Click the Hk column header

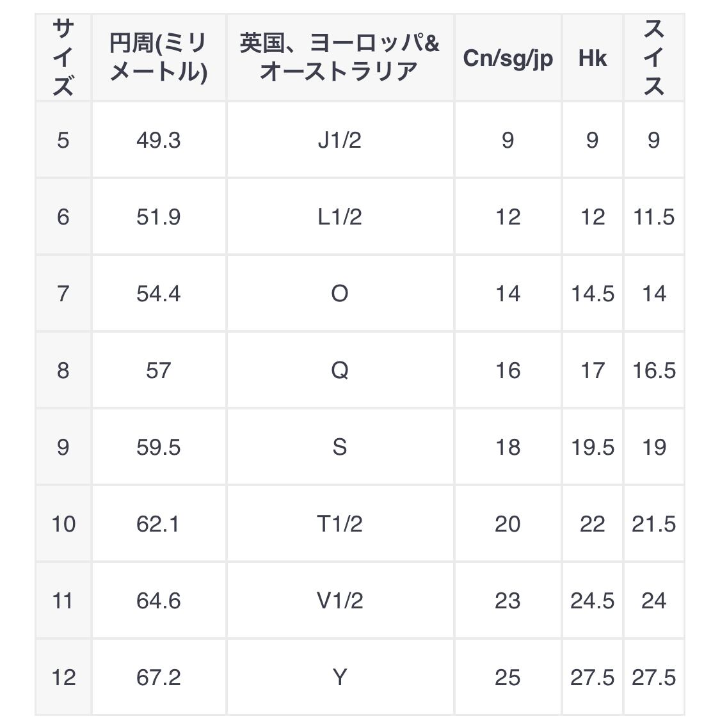tap(592, 58)
